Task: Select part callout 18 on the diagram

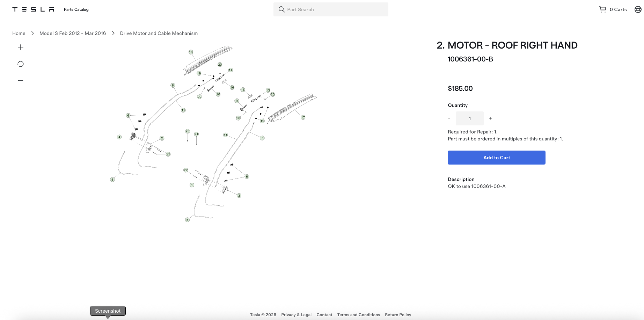Action: [x=191, y=52]
